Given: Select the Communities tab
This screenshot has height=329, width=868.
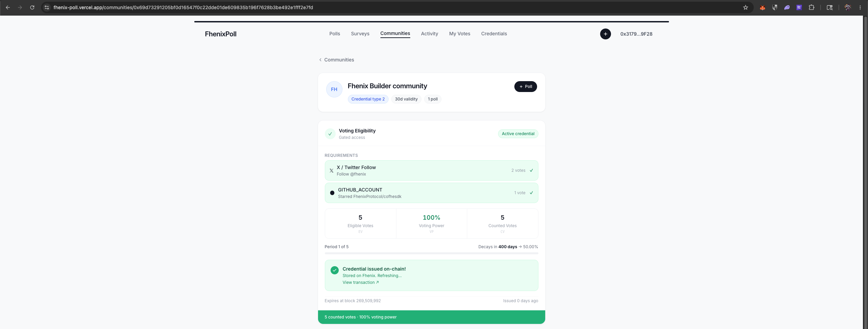Looking at the screenshot, I should (395, 33).
